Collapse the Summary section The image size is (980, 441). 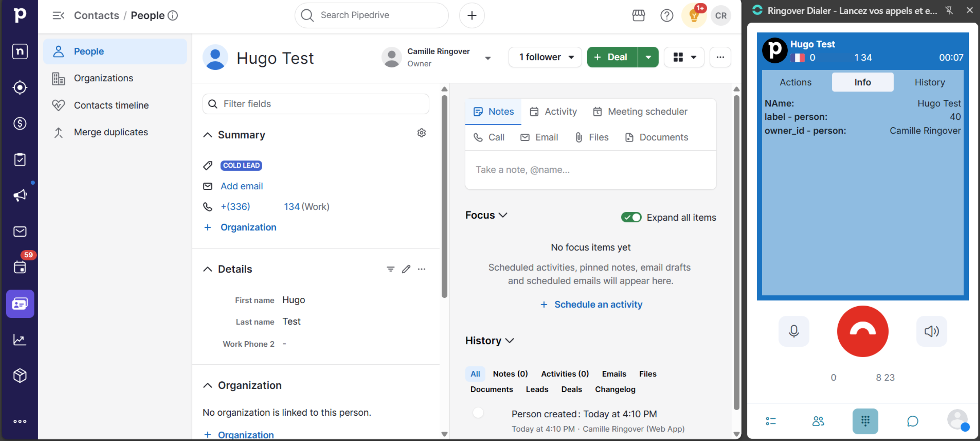pos(207,135)
